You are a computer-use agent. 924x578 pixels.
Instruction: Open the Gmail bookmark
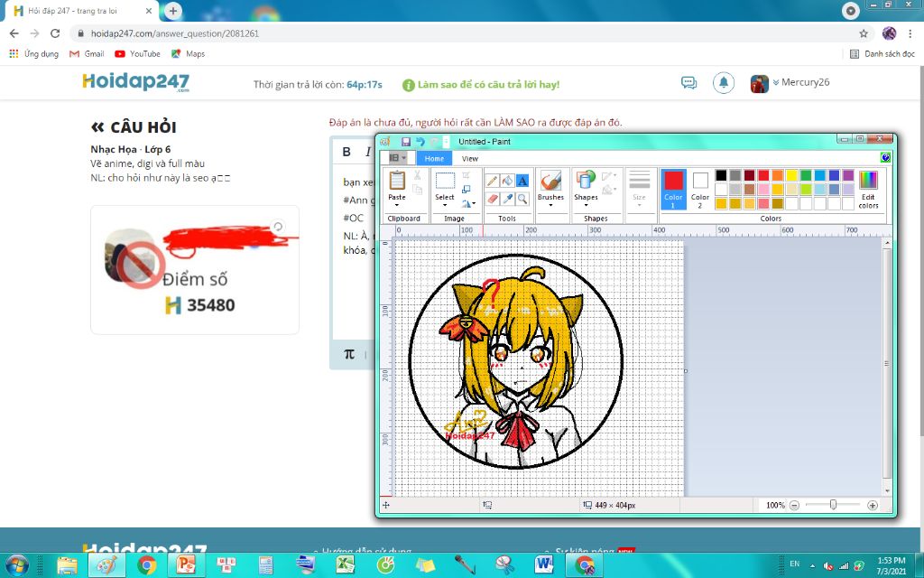87,53
